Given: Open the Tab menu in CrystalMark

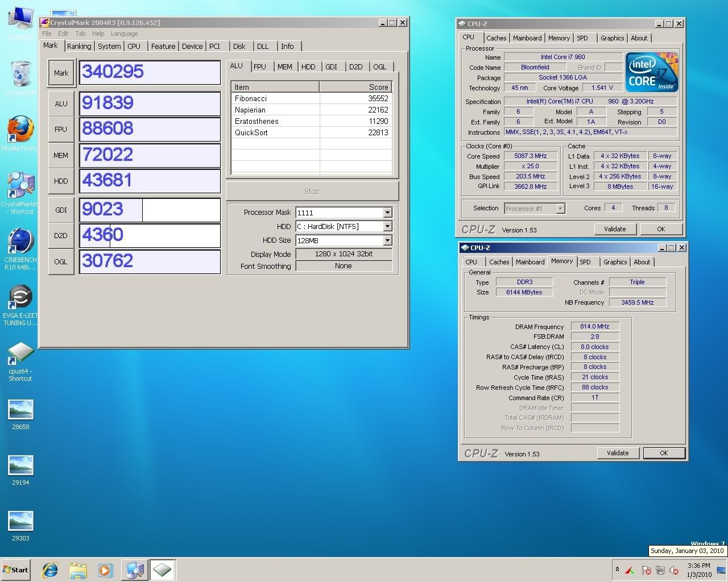Looking at the screenshot, I should [81, 34].
